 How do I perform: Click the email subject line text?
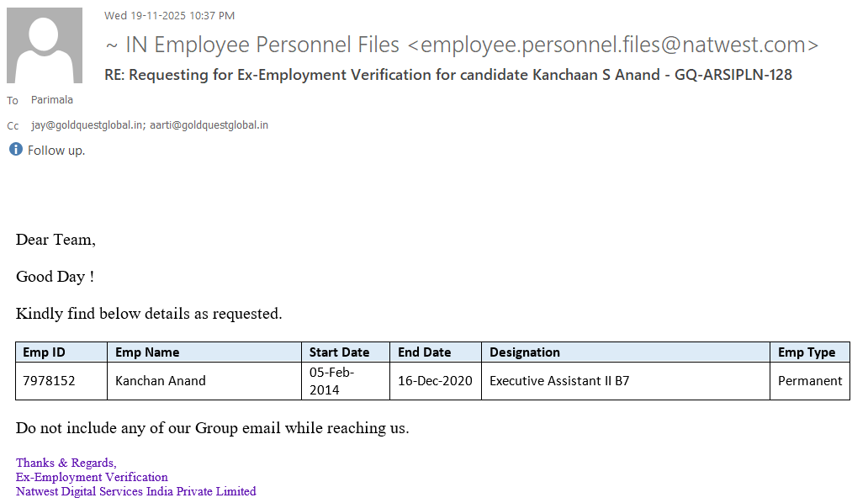pos(447,75)
